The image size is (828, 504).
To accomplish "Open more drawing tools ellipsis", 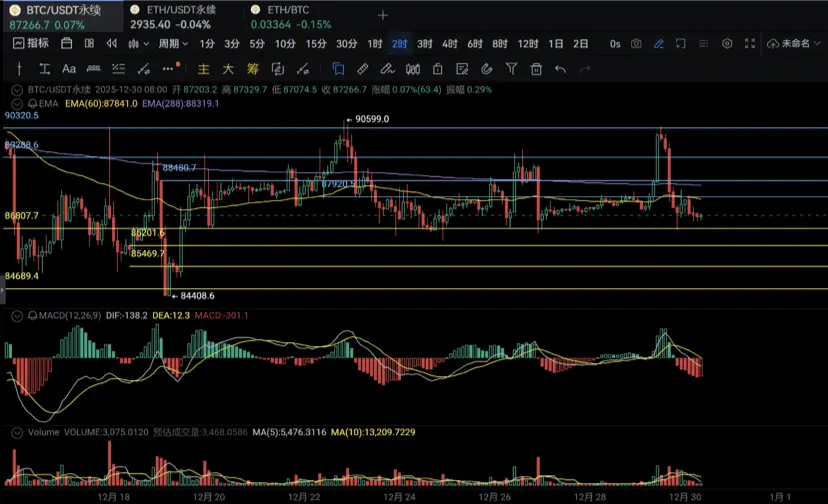I will point(168,69).
